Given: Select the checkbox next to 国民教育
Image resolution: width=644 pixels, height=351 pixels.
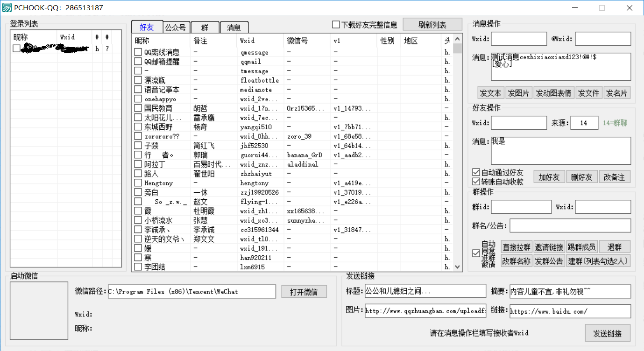Looking at the screenshot, I should point(138,108).
